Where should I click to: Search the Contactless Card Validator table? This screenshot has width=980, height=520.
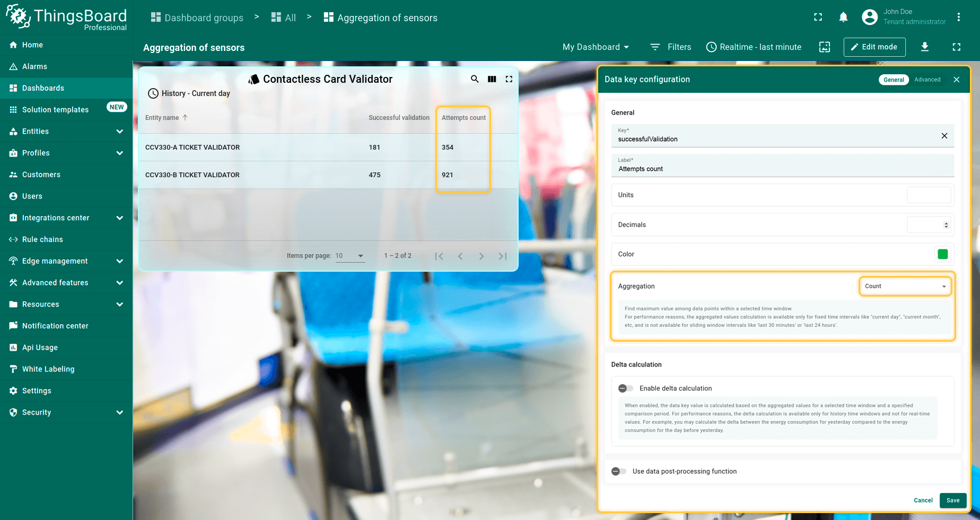475,79
